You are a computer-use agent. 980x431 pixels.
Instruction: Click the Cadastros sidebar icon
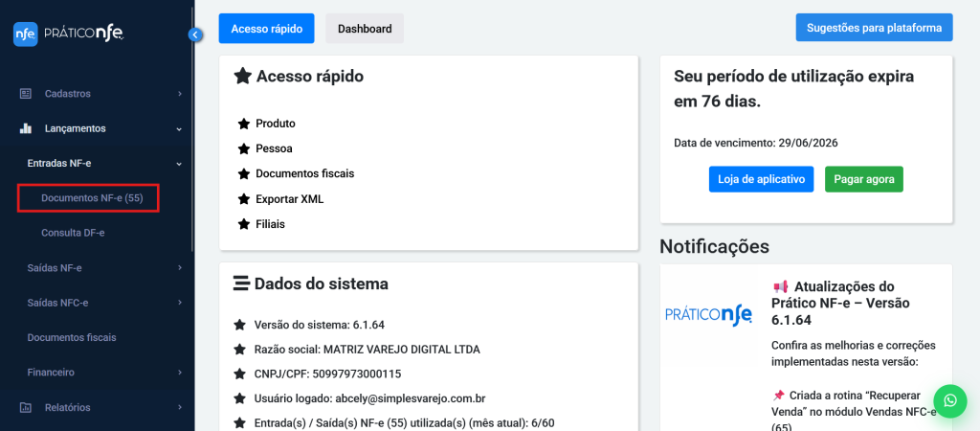pyautogui.click(x=26, y=94)
